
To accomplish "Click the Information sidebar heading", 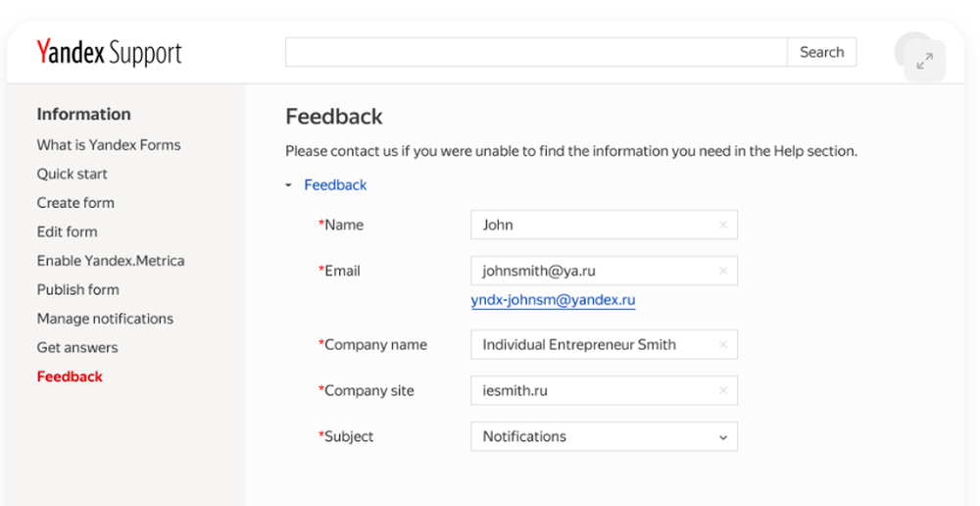I will point(83,115).
